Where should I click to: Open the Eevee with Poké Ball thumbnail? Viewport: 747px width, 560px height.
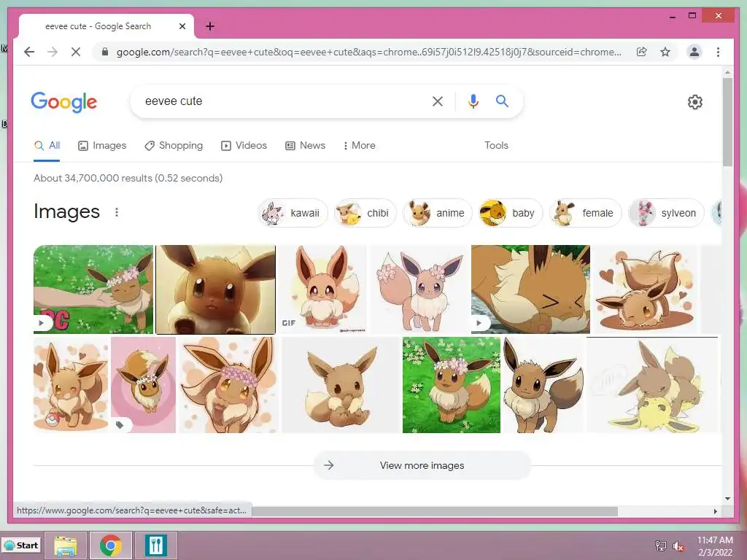point(71,385)
